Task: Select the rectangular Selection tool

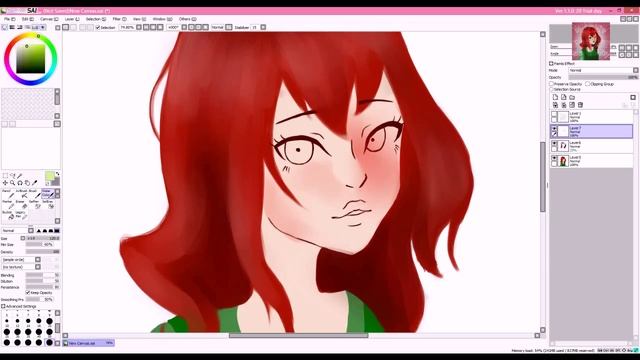Action: [x=5, y=176]
